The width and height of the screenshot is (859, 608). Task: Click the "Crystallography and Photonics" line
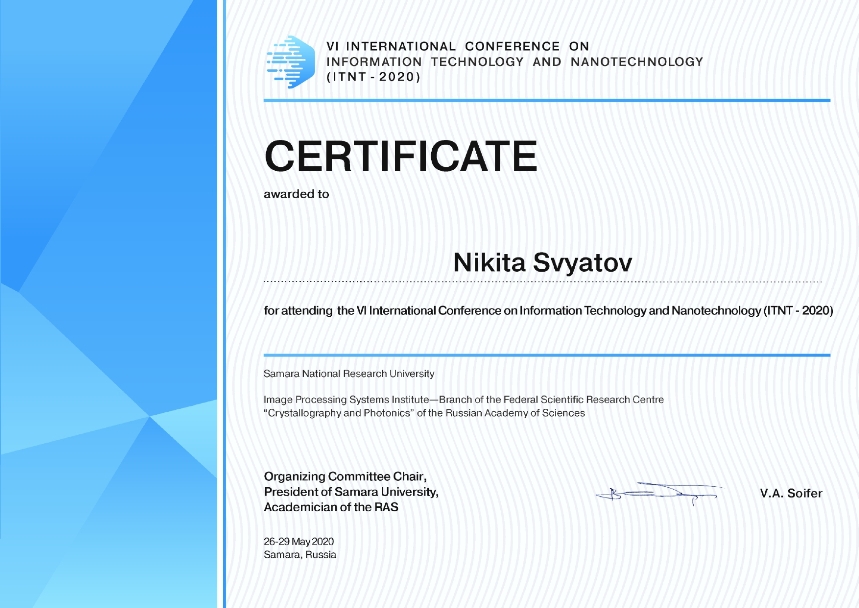click(424, 413)
